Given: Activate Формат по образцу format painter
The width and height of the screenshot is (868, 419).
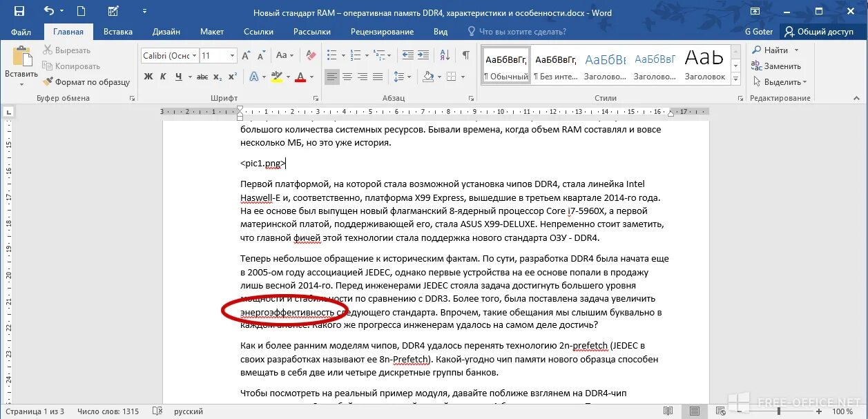Looking at the screenshot, I should point(86,82).
